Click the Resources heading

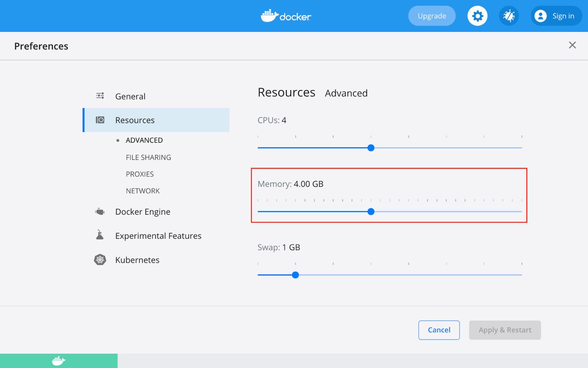[x=287, y=92]
